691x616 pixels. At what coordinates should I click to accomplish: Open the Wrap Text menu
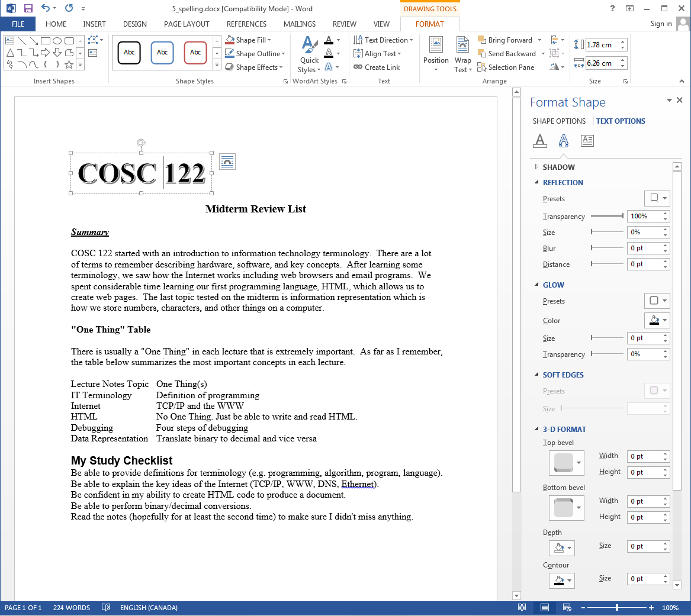462,54
